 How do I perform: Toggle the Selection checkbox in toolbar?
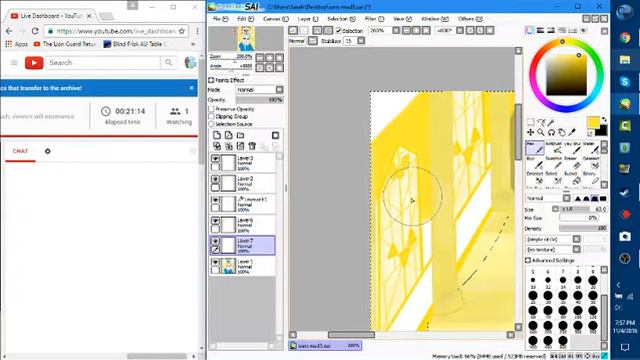tap(338, 31)
